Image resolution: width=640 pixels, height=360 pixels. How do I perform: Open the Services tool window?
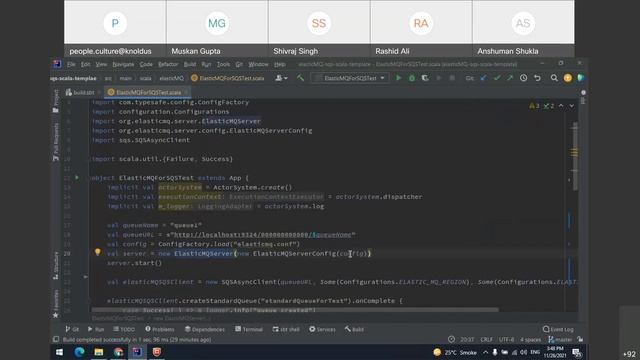coord(322,329)
